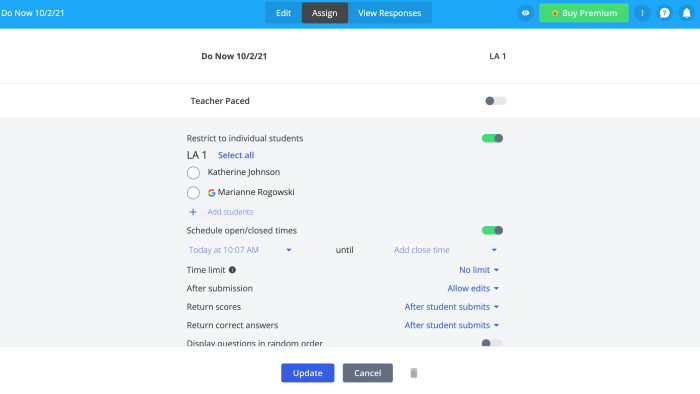
Task: Click the Time limit info icon
Action: [232, 270]
